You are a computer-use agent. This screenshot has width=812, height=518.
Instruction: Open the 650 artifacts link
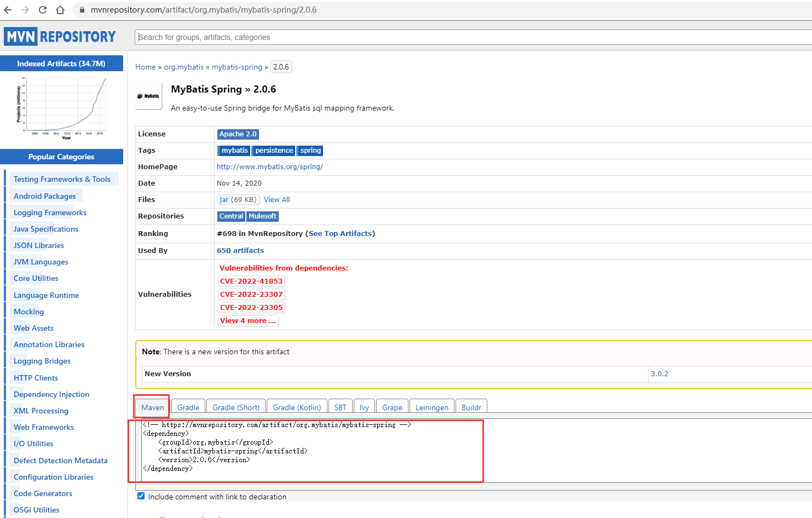(240, 251)
